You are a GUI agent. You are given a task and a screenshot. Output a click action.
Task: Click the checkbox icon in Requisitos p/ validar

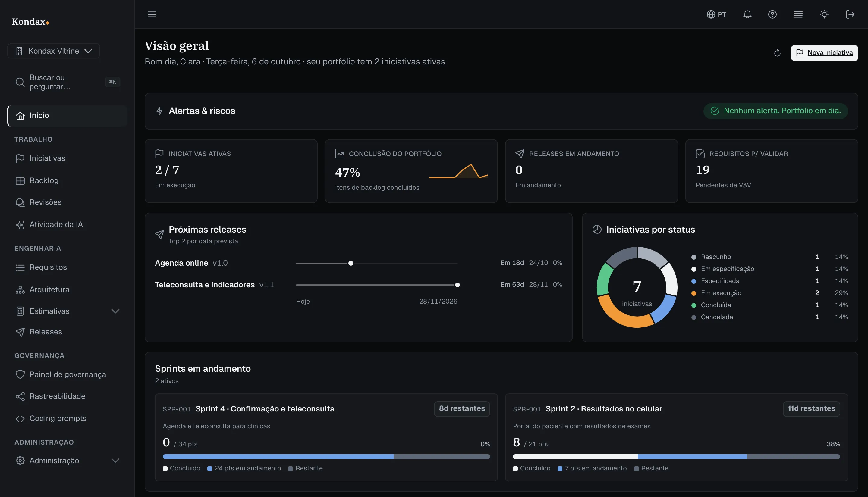coord(700,154)
